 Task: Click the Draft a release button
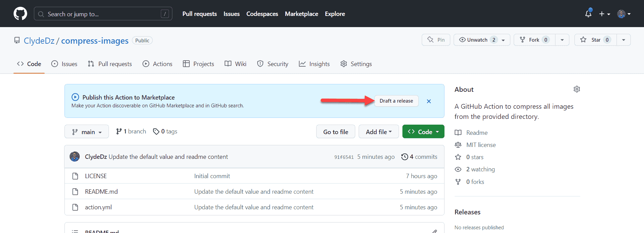tap(396, 101)
